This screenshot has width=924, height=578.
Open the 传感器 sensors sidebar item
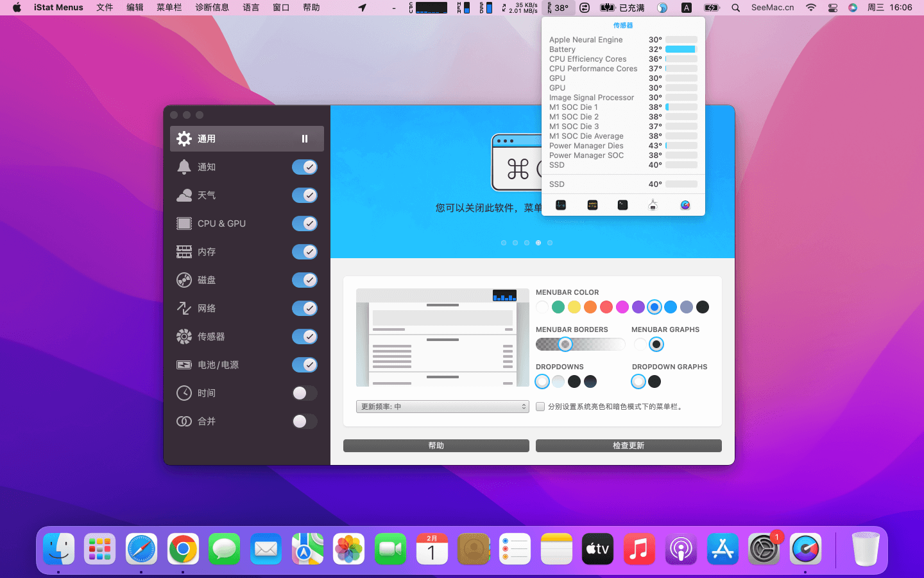click(x=211, y=337)
